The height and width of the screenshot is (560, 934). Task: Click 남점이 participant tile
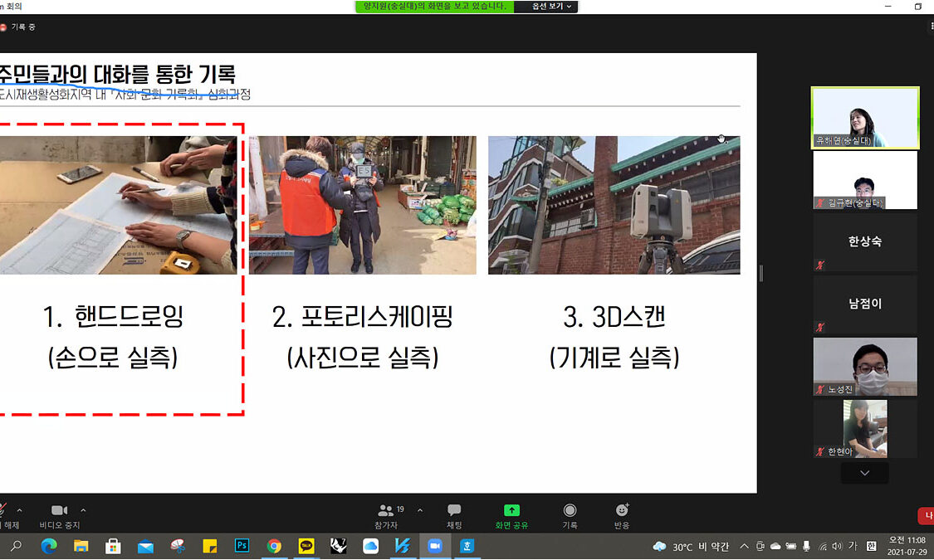pos(864,304)
